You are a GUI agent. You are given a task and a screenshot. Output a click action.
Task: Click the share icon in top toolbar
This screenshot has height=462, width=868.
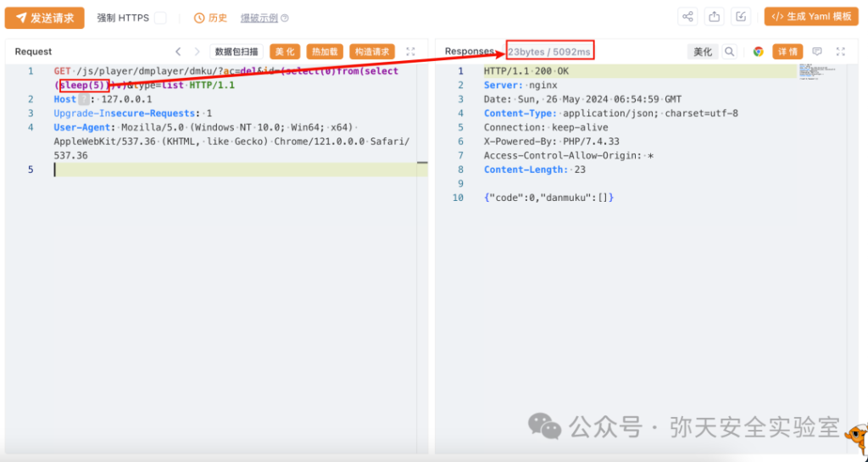coord(687,17)
